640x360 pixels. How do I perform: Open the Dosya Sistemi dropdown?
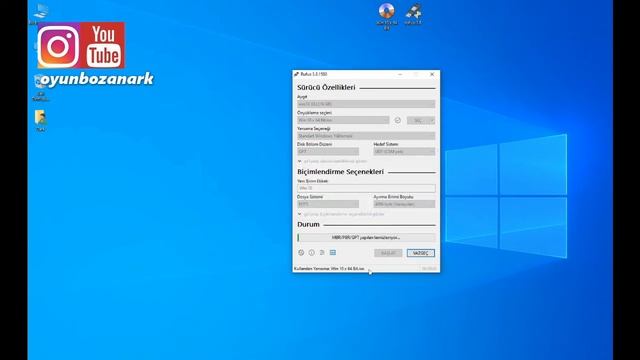[x=328, y=204]
